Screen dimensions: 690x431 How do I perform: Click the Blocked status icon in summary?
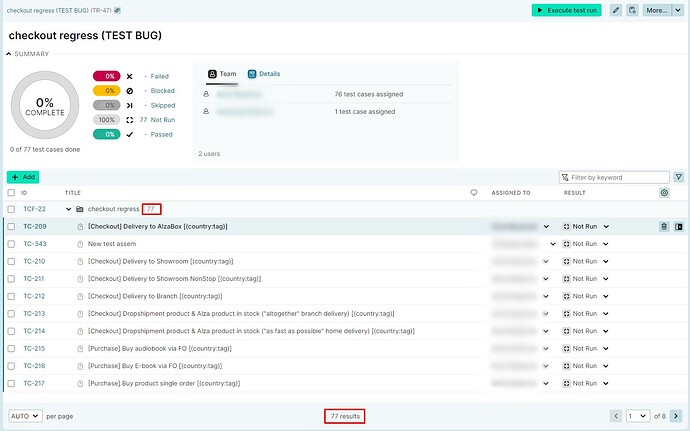click(129, 91)
